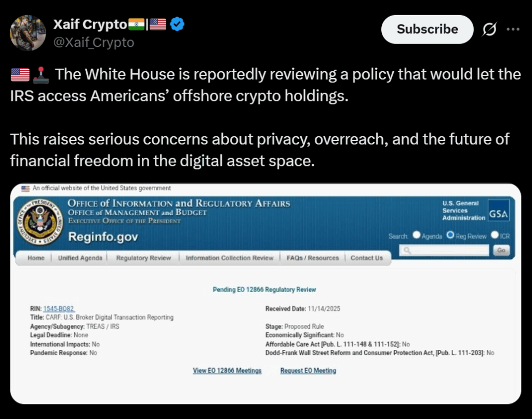Select the ICR search radio button
The image size is (532, 419).
click(495, 235)
